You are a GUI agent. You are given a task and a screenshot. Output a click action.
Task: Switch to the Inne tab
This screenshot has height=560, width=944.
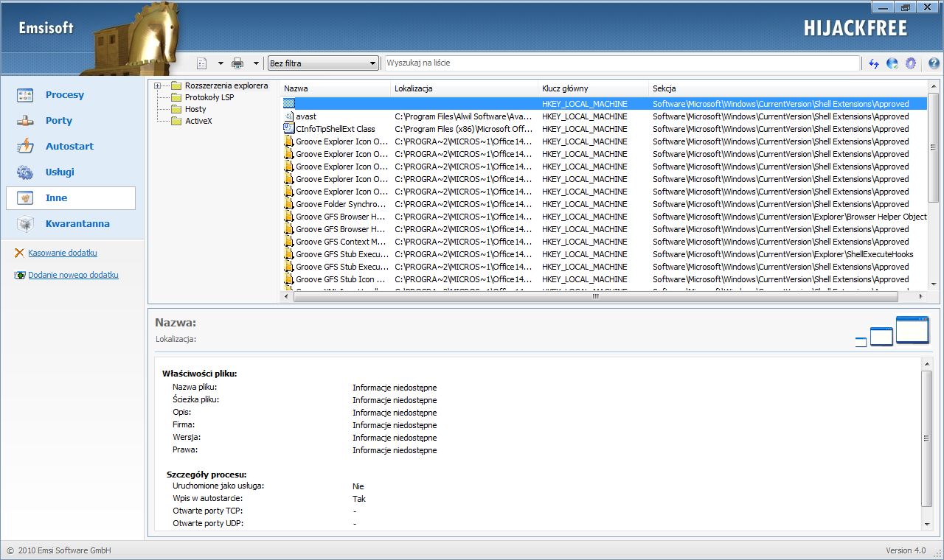(71, 198)
